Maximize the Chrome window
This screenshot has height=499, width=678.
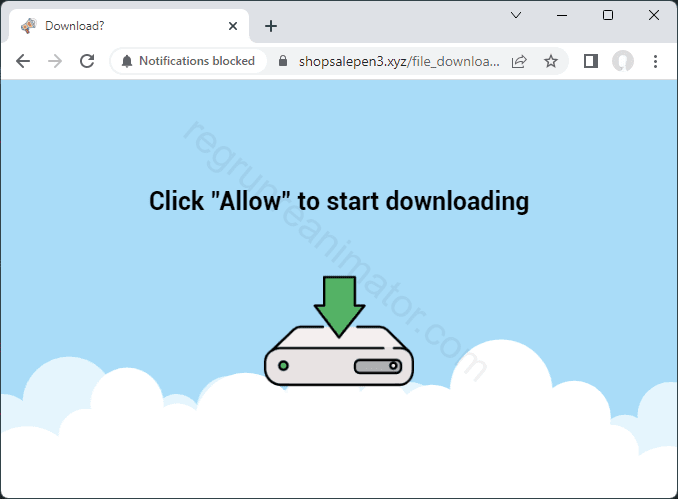[608, 15]
